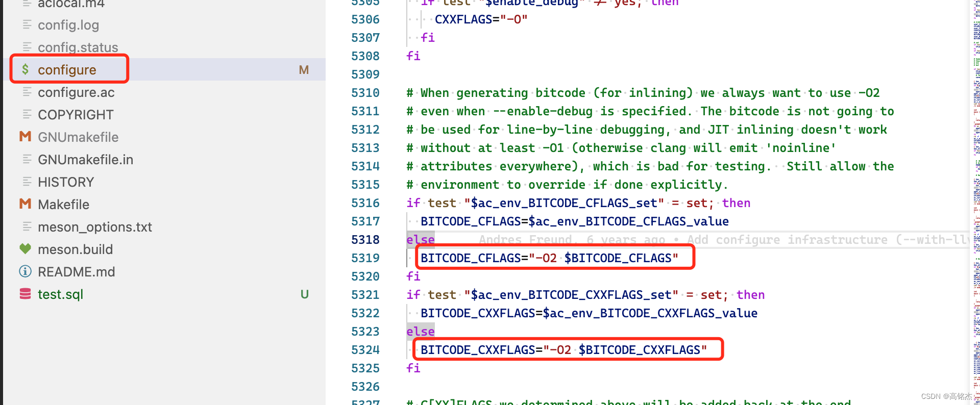Viewport: 980px width, 405px height.
Task: Click the text-file icon beside configure.ac
Action: pyautogui.click(x=27, y=92)
